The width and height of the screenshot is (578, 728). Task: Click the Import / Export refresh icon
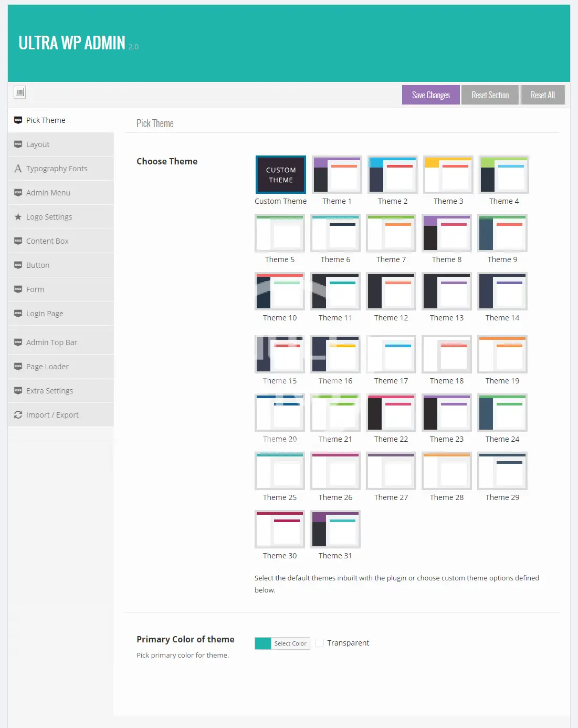click(18, 415)
